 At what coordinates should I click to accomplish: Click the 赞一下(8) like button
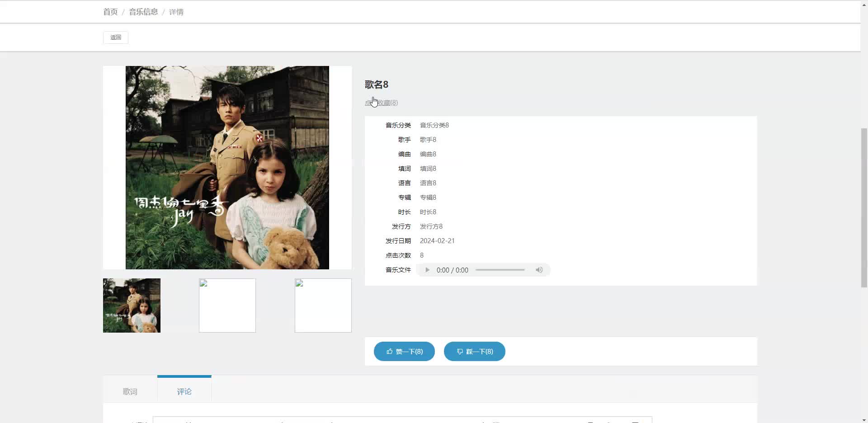[404, 351]
